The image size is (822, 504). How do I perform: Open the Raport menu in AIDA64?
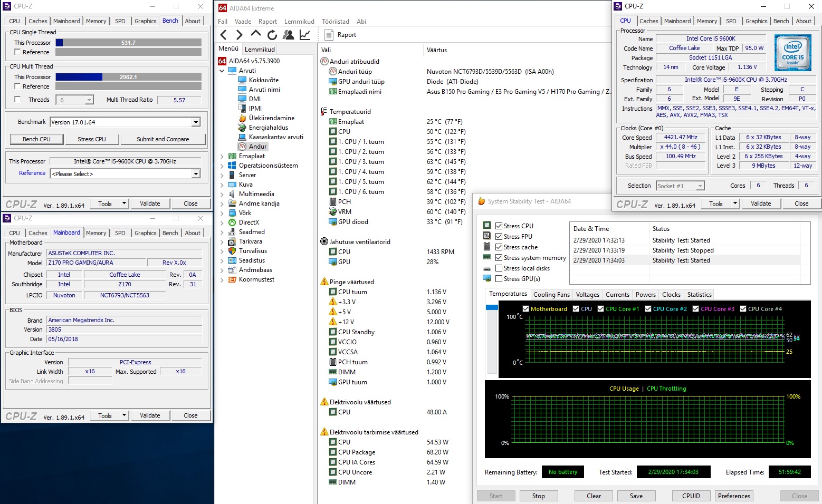click(x=267, y=22)
